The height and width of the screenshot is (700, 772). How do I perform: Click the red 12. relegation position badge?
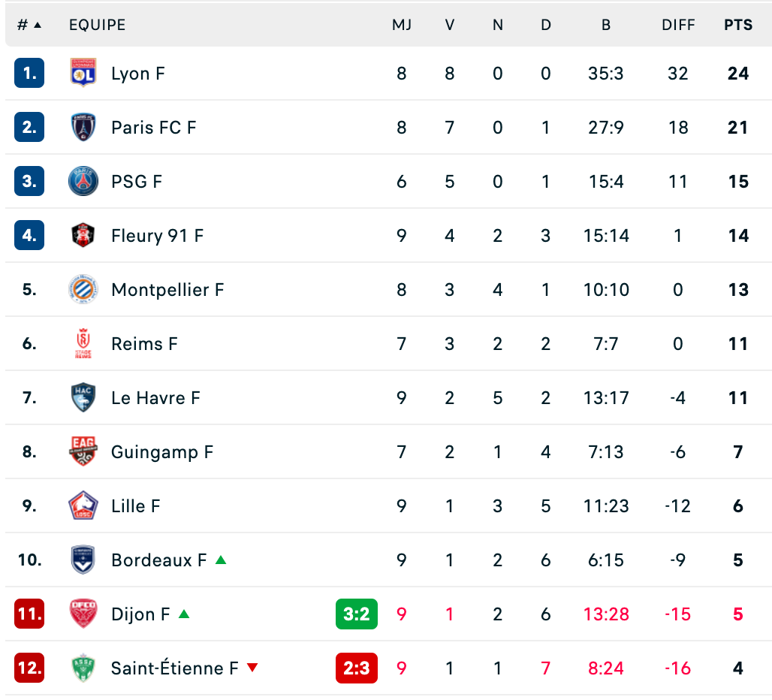29,668
